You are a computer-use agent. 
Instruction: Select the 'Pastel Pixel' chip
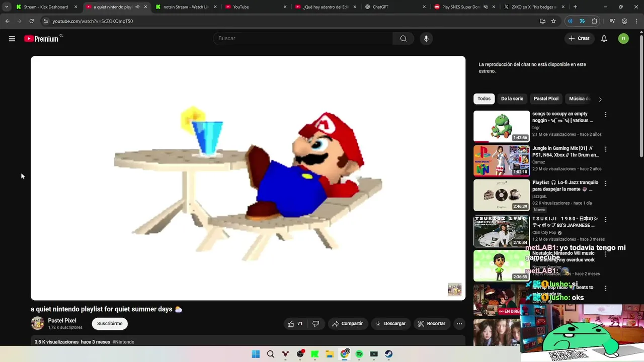[x=546, y=99]
